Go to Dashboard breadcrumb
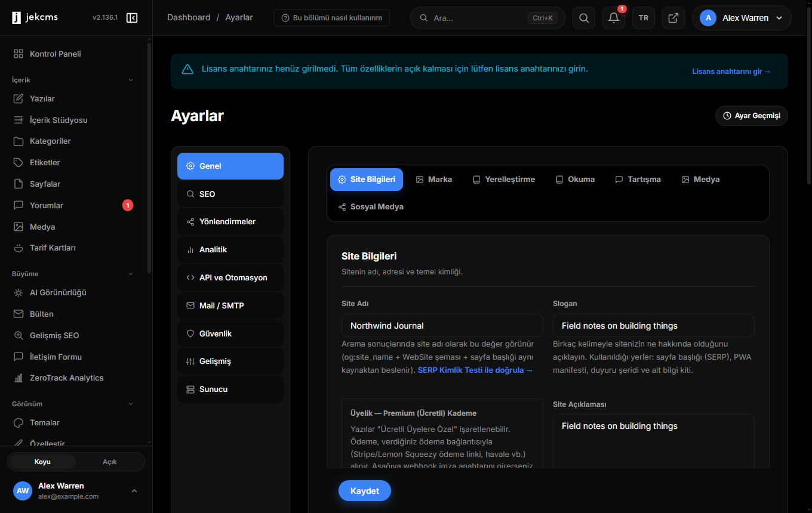 [x=189, y=18]
